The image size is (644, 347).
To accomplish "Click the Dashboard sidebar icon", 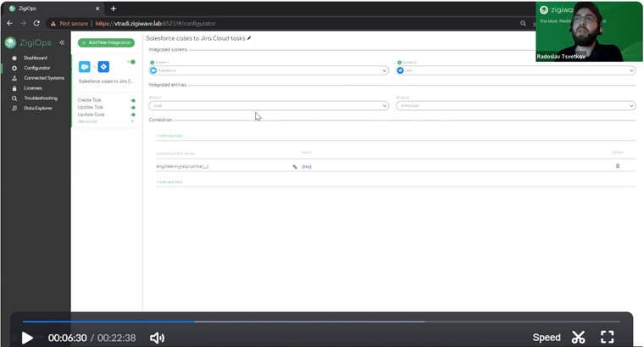I will pos(14,58).
